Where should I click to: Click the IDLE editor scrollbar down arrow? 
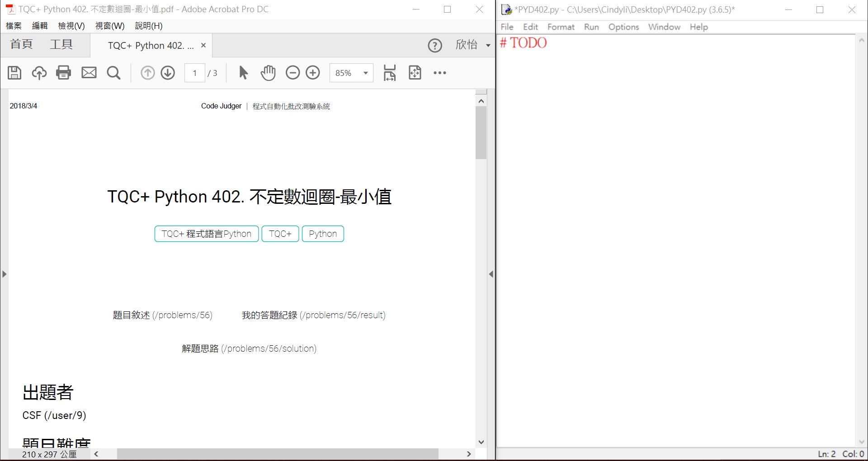[861, 442]
